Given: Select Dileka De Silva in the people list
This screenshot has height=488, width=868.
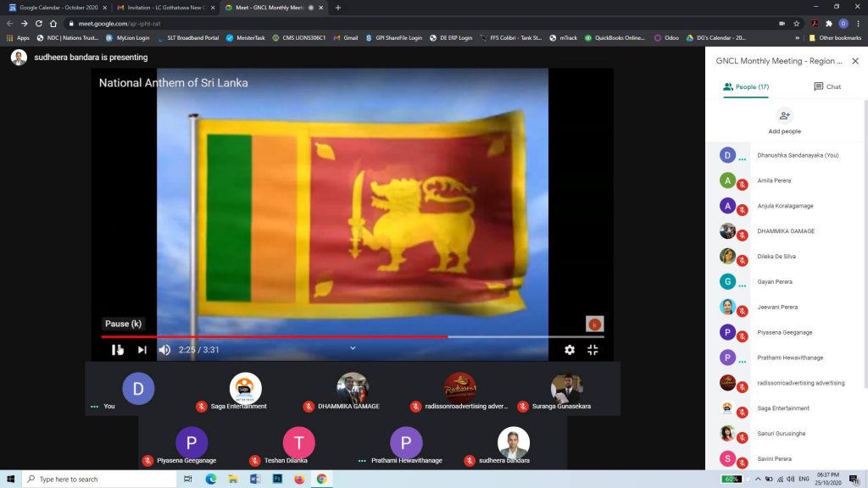Looking at the screenshot, I should tap(784, 257).
